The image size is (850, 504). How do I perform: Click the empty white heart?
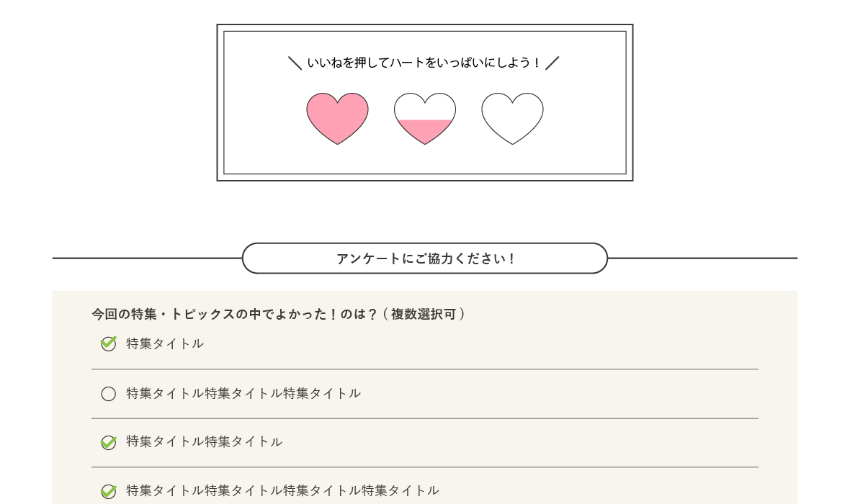tap(512, 118)
